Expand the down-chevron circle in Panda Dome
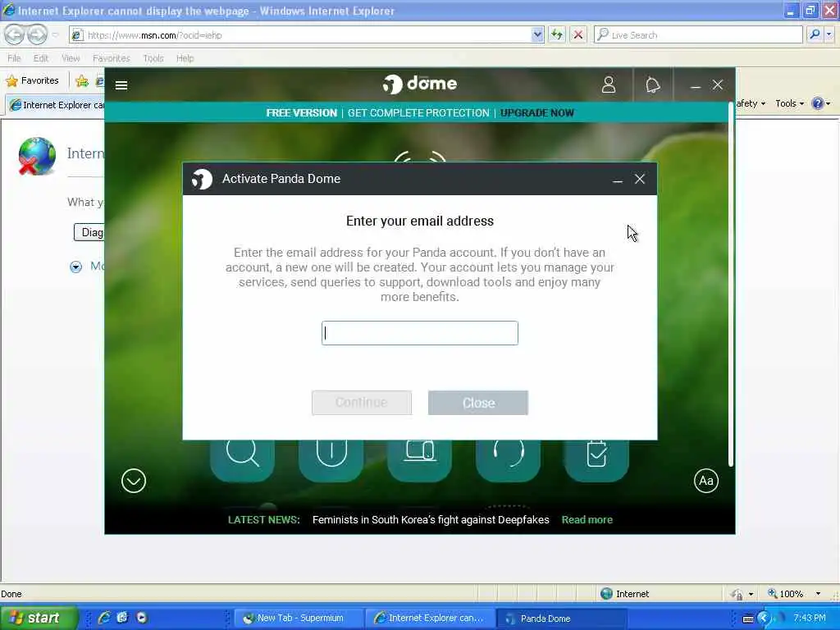Screen dimensions: 840x630 (134, 481)
